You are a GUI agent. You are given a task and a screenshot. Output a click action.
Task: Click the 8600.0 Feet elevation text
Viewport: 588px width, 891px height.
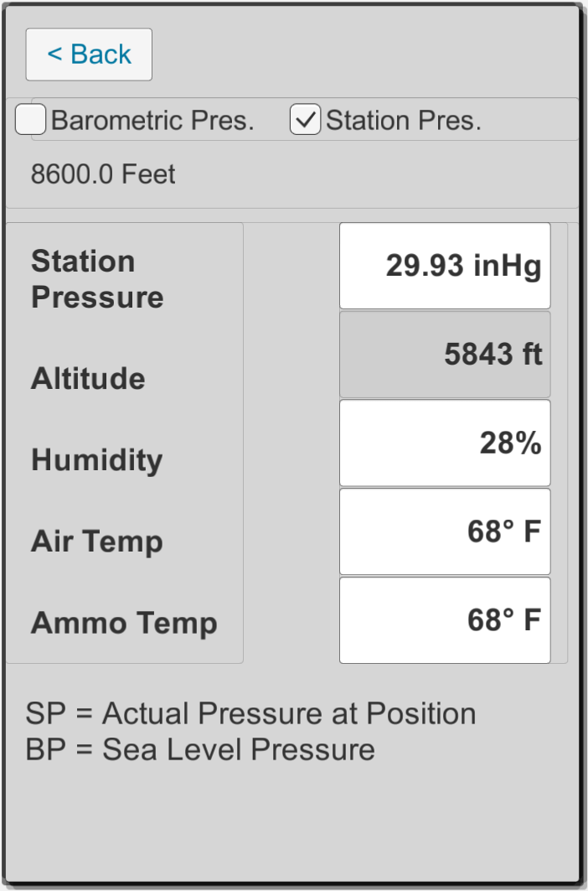click(103, 174)
